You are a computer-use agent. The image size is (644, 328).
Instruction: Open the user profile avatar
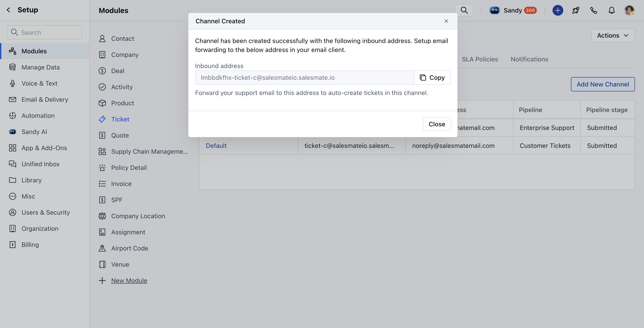pos(629,10)
